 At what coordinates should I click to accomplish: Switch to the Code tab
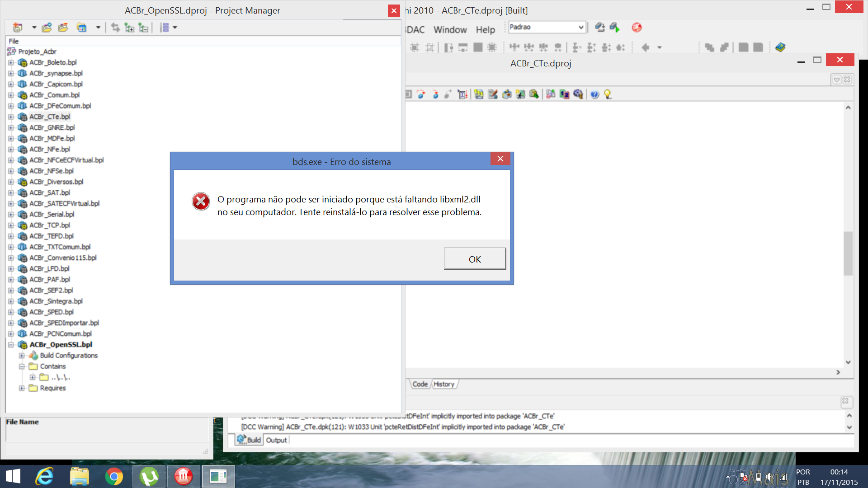(x=420, y=384)
